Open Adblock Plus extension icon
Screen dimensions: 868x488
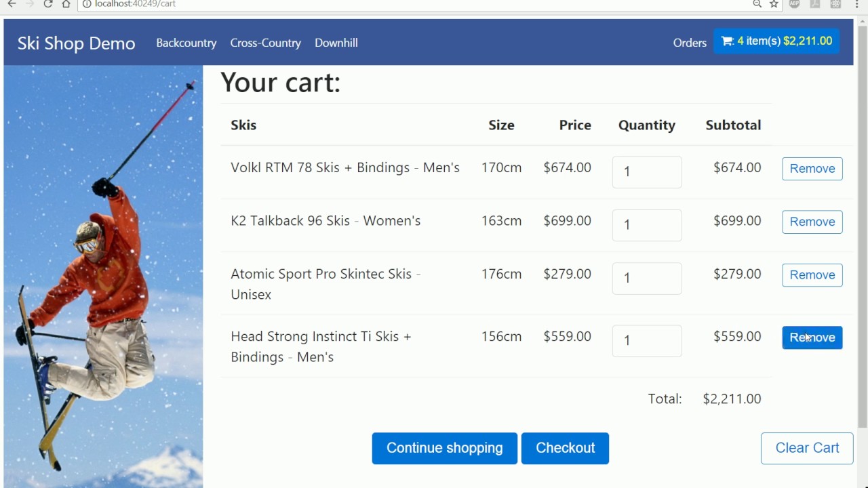795,3
